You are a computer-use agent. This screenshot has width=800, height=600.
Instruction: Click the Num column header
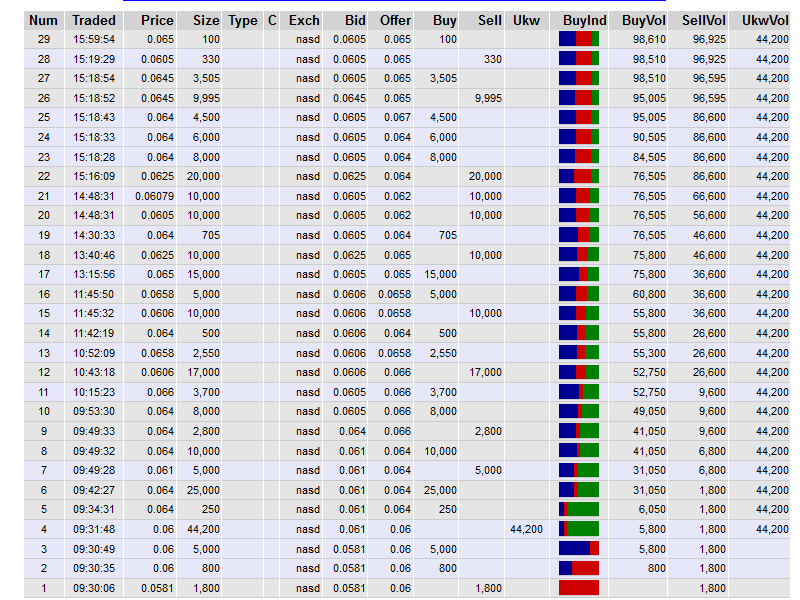(43, 20)
